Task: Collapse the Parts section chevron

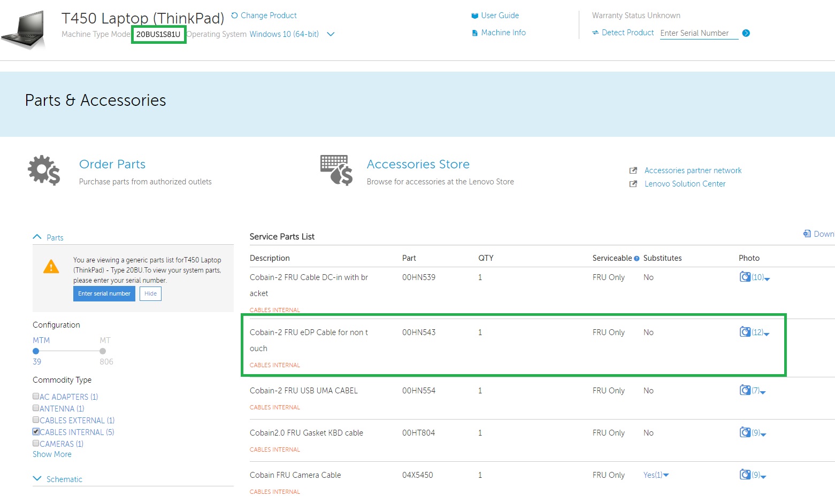Action: coord(37,237)
